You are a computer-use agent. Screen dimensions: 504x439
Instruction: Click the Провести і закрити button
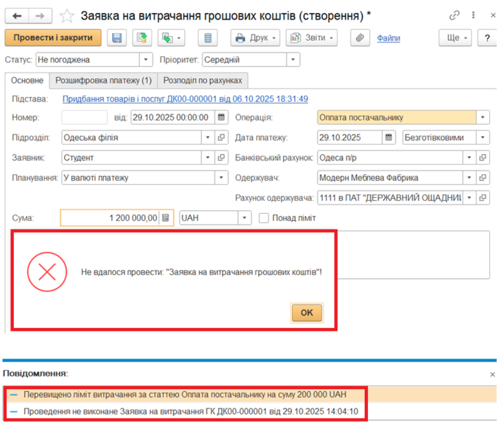[53, 38]
